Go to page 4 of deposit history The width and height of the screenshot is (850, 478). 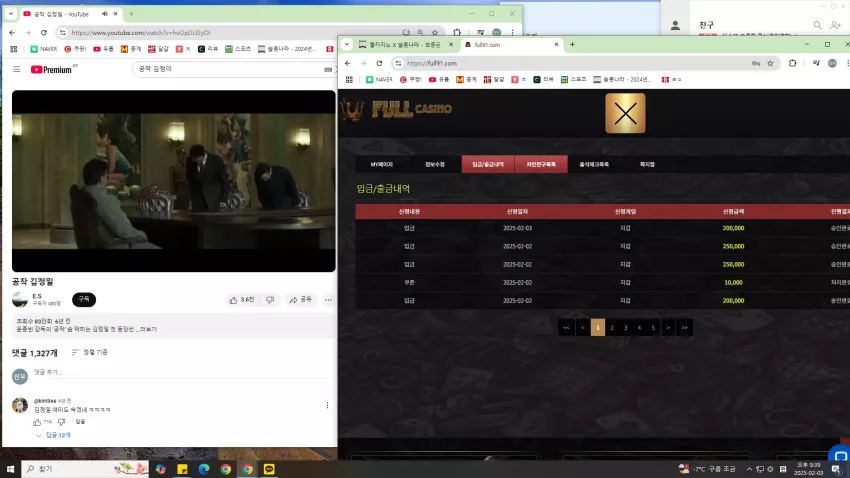click(639, 327)
